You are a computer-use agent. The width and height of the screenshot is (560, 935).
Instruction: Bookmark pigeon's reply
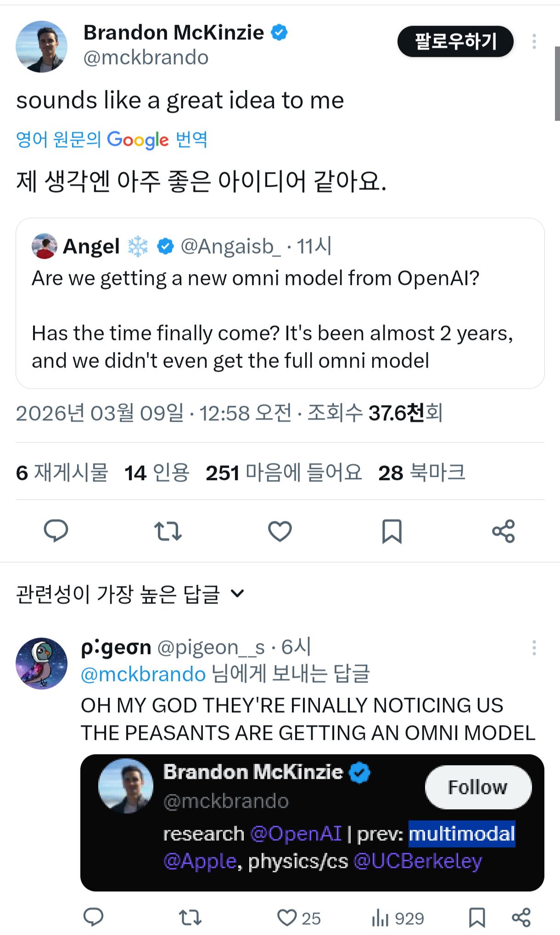[x=477, y=918]
